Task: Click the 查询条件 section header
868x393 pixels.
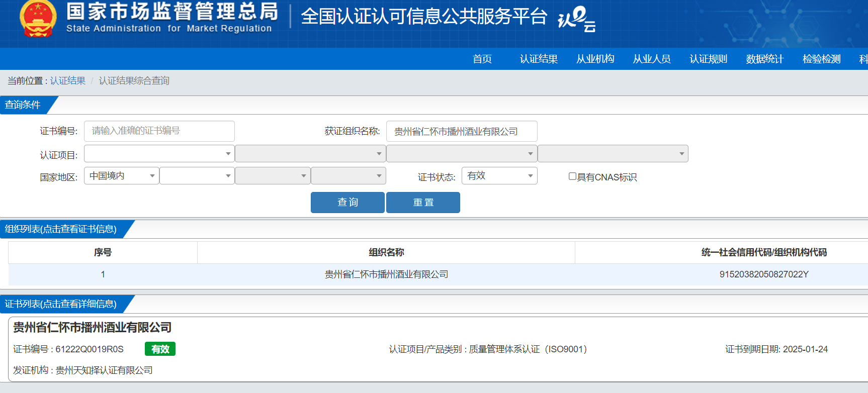Action: pos(23,105)
